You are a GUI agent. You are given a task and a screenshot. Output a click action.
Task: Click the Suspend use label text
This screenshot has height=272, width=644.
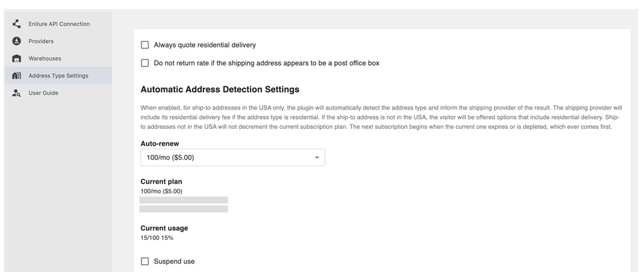click(x=174, y=261)
